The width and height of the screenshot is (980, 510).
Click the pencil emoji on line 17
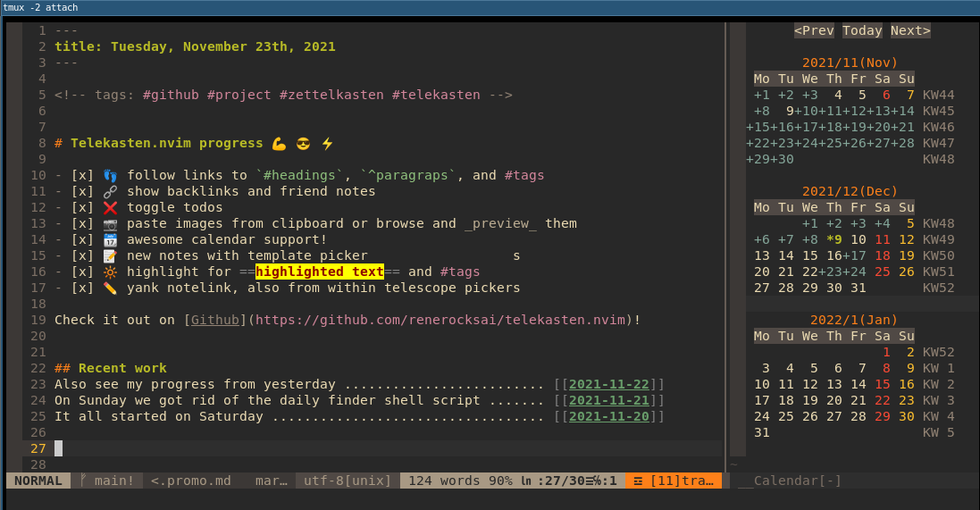coord(110,288)
